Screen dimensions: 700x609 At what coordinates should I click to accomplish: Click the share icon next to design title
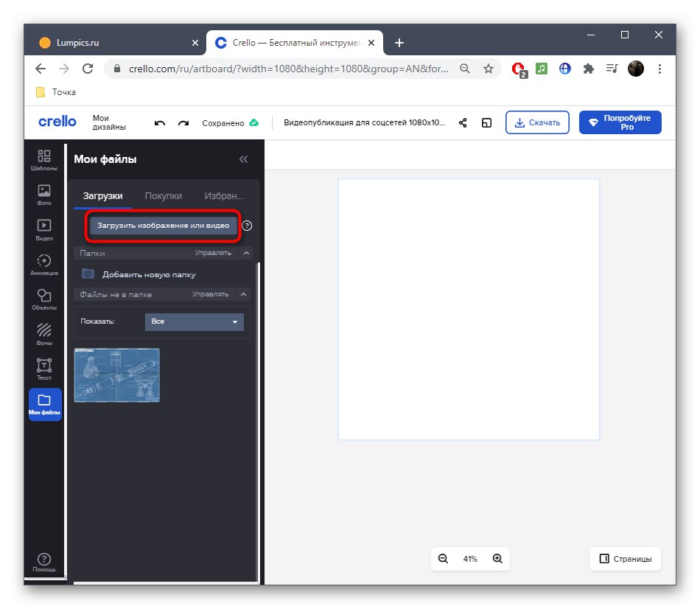(x=463, y=123)
